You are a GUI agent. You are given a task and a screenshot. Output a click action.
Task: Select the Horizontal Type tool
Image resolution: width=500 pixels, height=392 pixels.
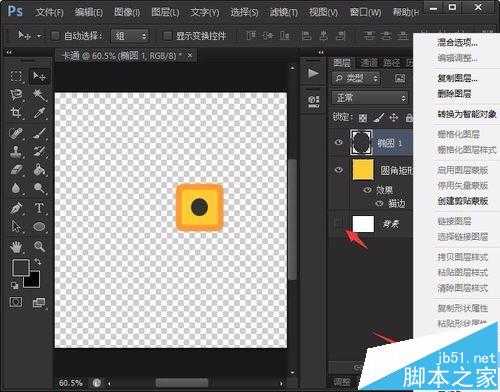click(39, 208)
